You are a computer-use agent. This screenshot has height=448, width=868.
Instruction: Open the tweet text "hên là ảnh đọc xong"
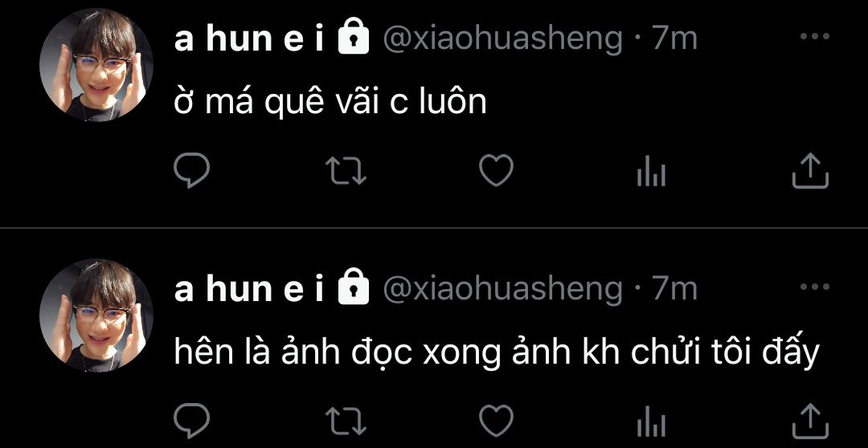(337, 352)
